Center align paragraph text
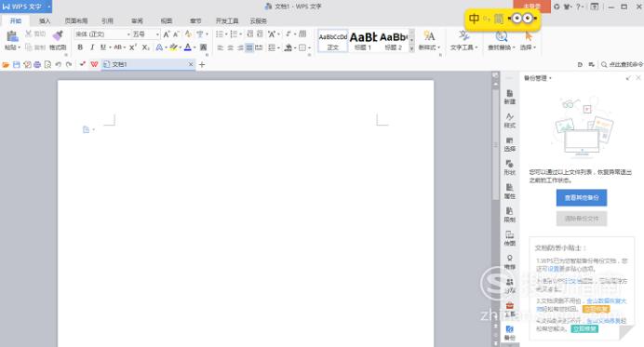This screenshot has height=347, width=644. coord(231,47)
